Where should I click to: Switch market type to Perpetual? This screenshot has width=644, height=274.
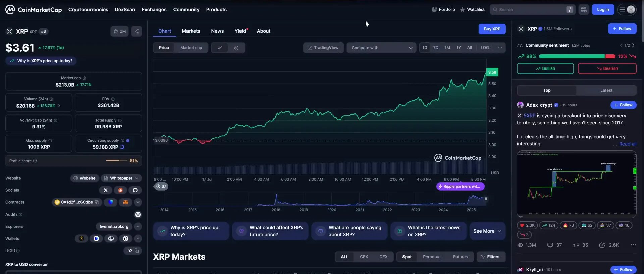pyautogui.click(x=432, y=257)
